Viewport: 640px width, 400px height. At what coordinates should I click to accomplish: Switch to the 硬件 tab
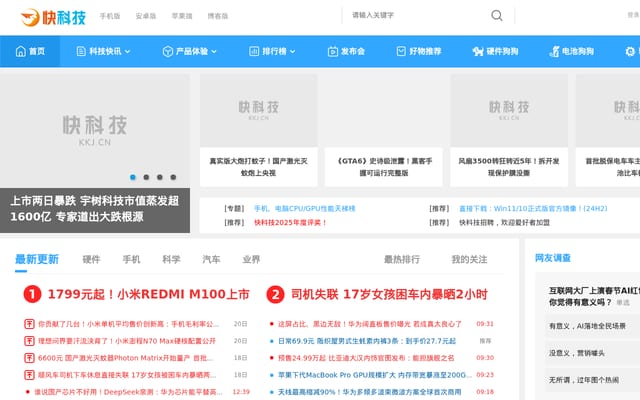(91, 259)
